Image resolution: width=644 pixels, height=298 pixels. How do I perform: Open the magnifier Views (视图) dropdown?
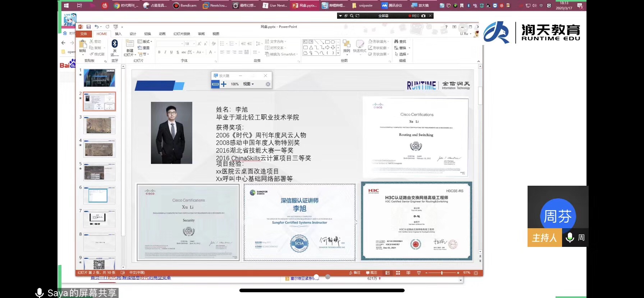(x=248, y=84)
